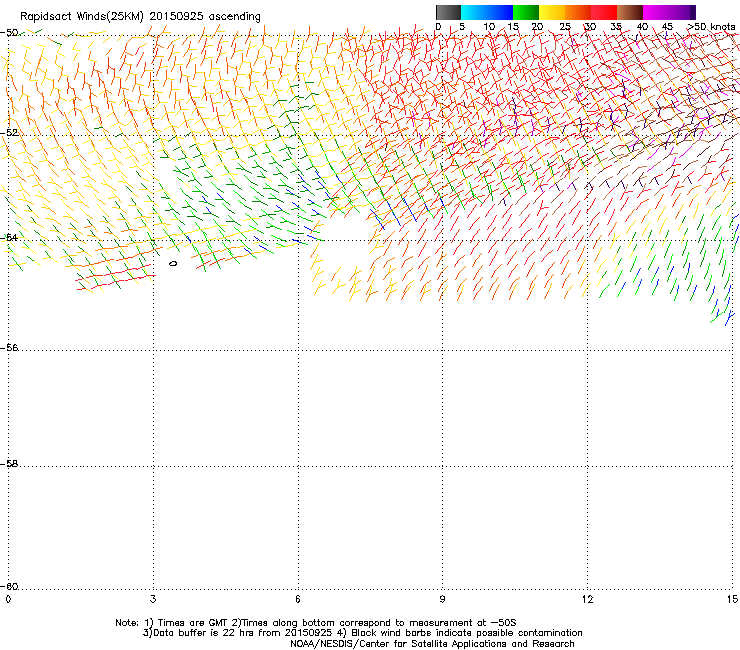Image resolution: width=740 pixels, height=650 pixels.
Task: Click the orange 25-30 knots color band
Action: (578, 12)
